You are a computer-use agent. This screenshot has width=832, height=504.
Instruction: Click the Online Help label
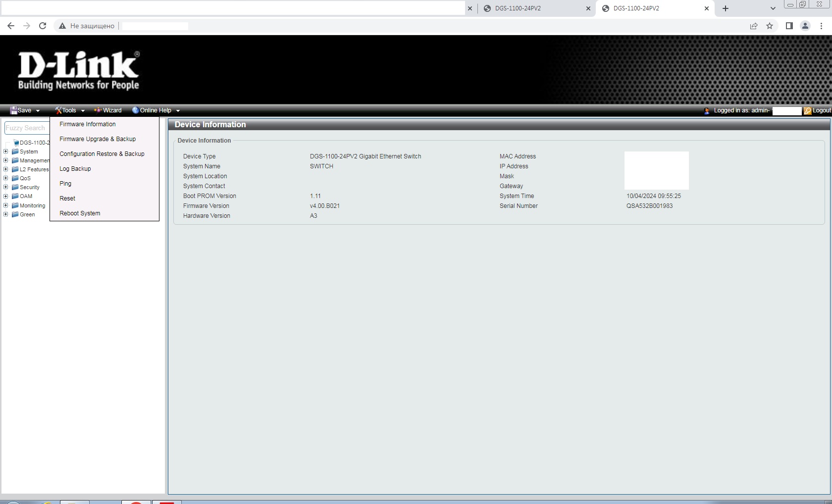pyautogui.click(x=156, y=110)
